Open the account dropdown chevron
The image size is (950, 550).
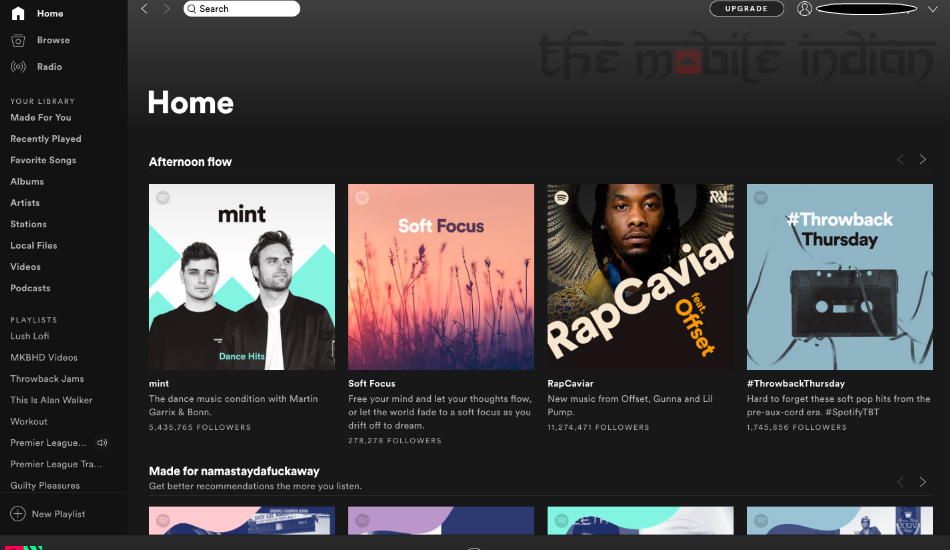coord(932,9)
